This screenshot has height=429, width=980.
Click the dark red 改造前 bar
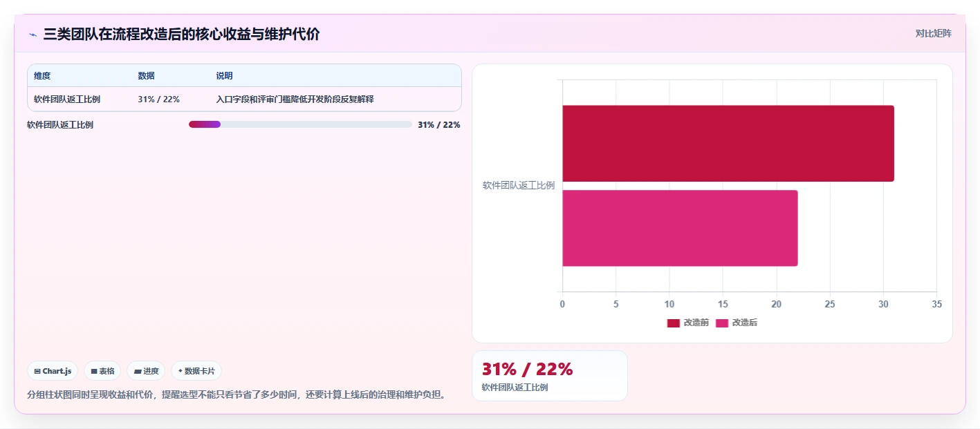[x=728, y=144]
